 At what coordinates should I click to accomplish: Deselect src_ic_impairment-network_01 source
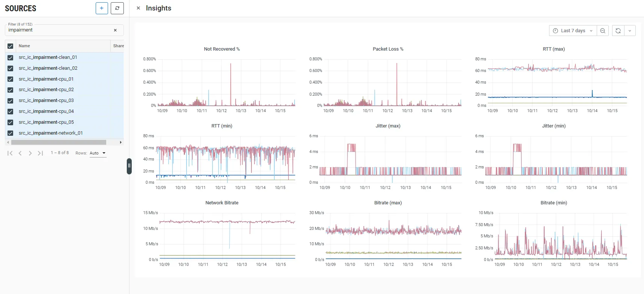11,133
